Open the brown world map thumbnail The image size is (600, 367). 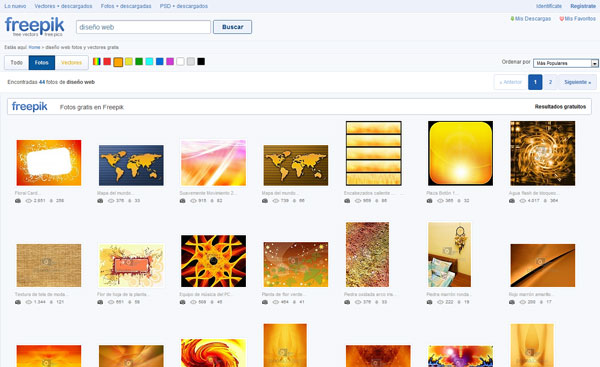(x=296, y=165)
